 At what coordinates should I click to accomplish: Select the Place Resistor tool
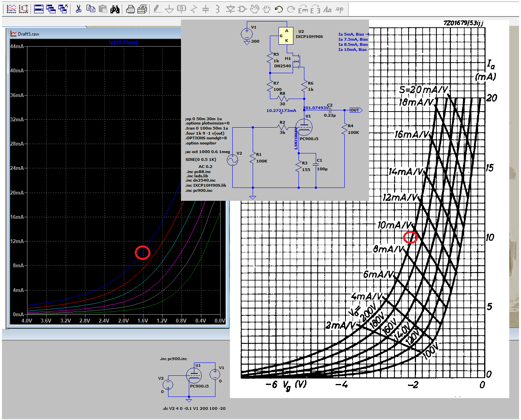tap(194, 9)
